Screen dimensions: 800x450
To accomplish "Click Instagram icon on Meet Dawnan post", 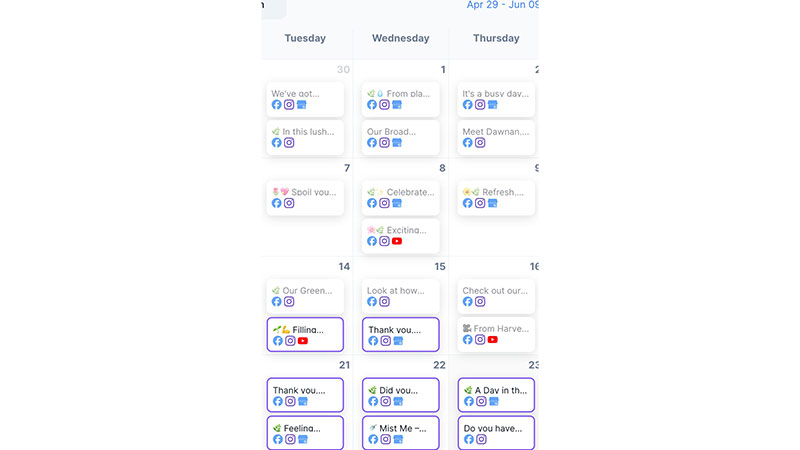I will (x=480, y=143).
